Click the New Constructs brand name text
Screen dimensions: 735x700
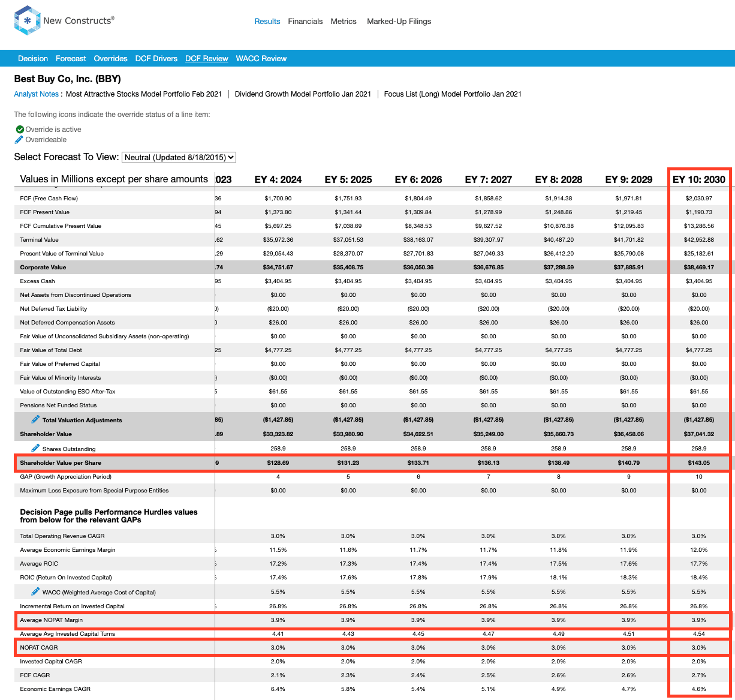[x=79, y=20]
